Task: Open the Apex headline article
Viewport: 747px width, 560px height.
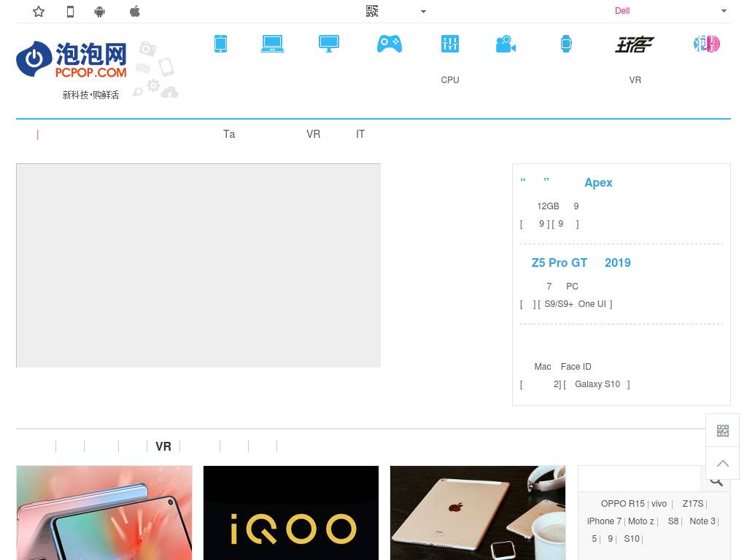Action: click(566, 182)
